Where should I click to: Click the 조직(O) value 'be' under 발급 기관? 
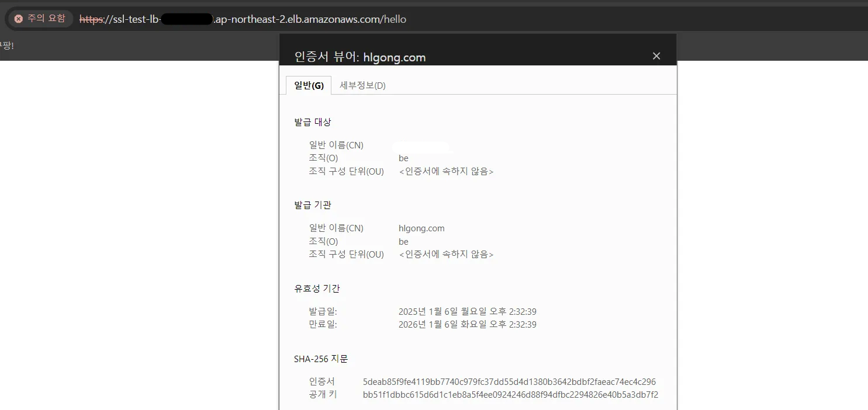(403, 242)
